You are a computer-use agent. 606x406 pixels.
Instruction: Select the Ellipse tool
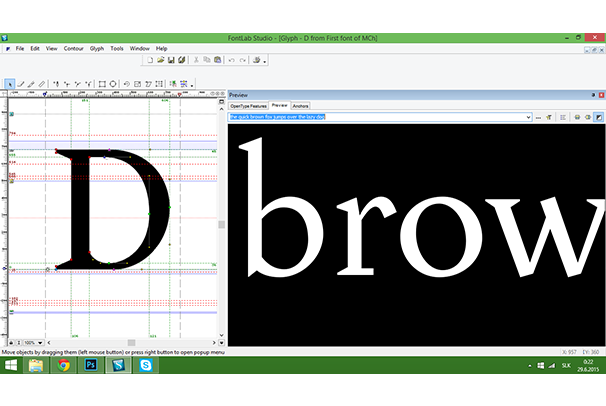[x=112, y=84]
